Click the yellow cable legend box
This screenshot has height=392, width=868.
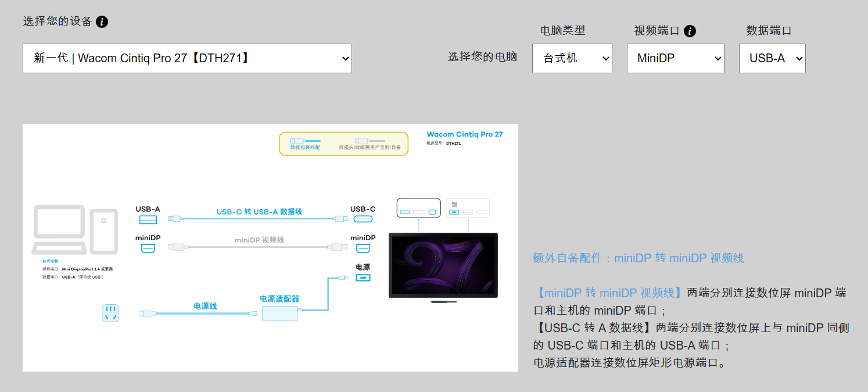click(343, 144)
